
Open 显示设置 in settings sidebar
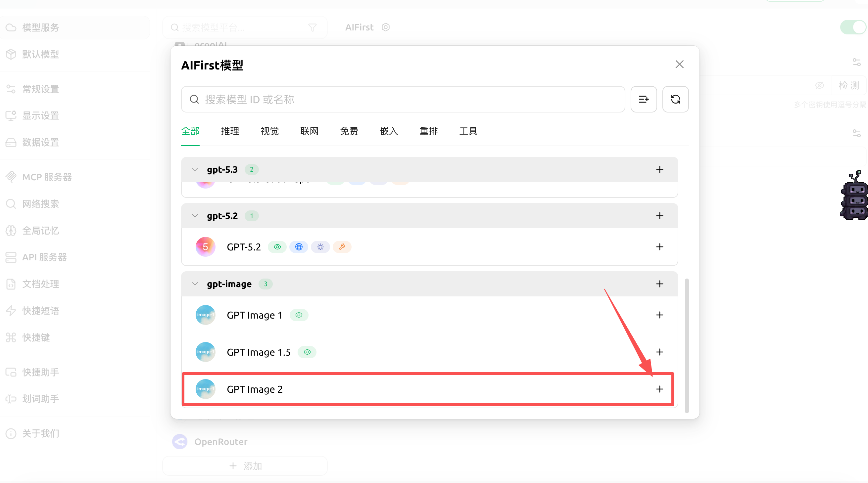(x=75, y=115)
